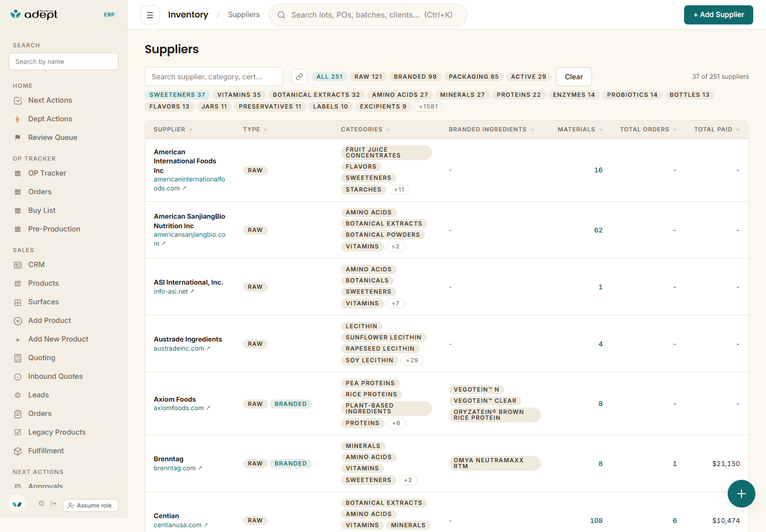Click the Leads target icon
The height and width of the screenshot is (532, 766).
point(18,395)
